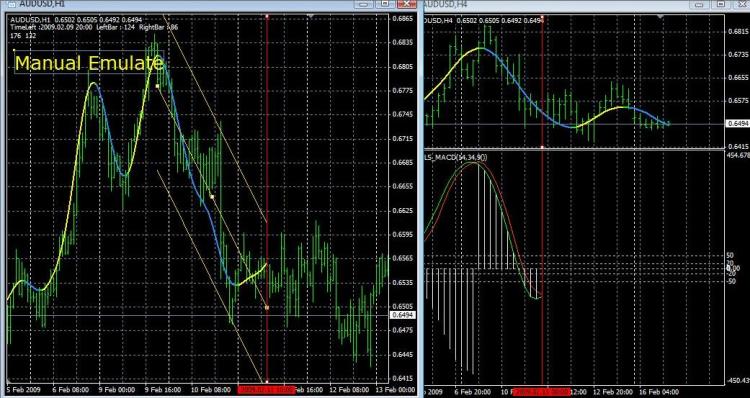750x398 pixels.
Task: Select the Manual Emulate text label
Action: [x=89, y=63]
